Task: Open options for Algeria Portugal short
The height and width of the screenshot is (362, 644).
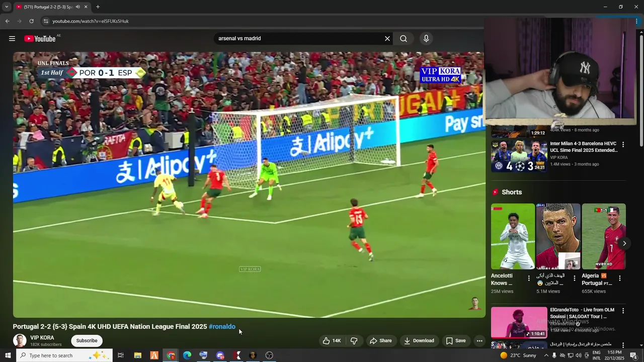Action: (x=620, y=278)
